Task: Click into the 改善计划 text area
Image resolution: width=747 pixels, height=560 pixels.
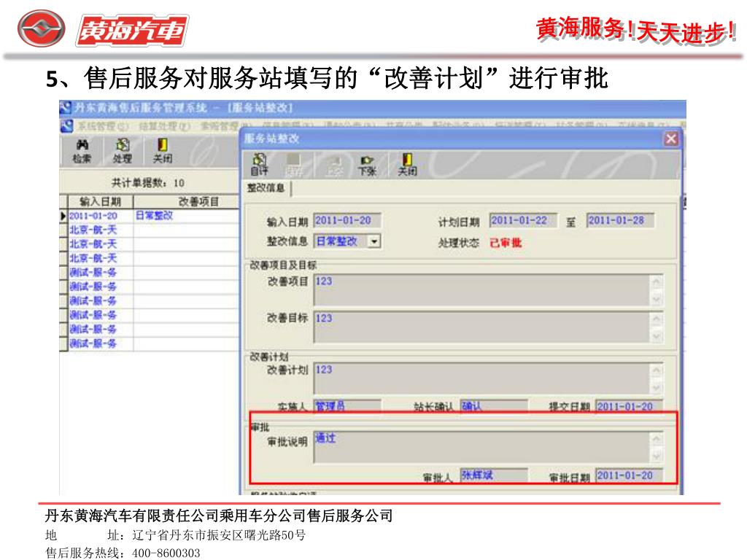Action: (481, 378)
